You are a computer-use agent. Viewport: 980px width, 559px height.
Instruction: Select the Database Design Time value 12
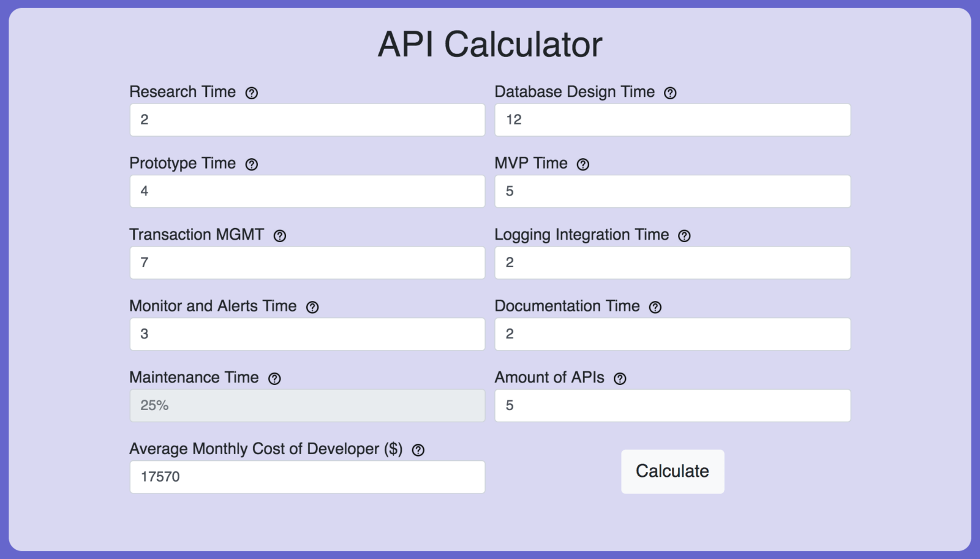point(672,120)
